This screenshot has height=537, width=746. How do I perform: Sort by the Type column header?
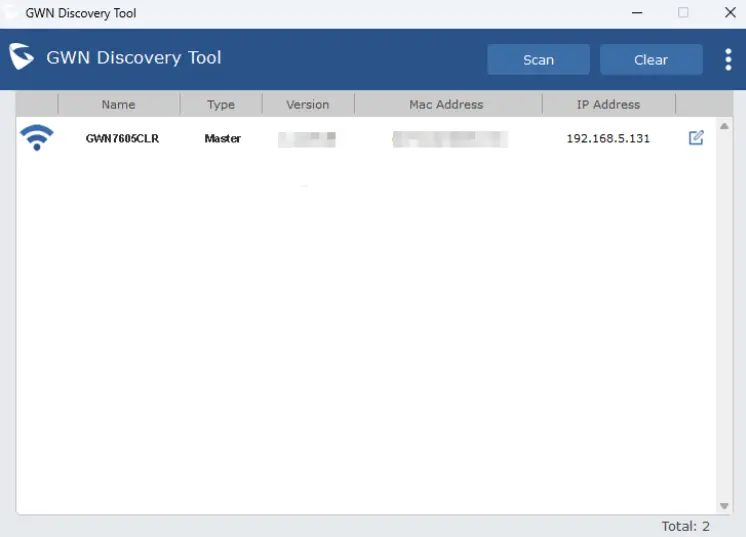[x=221, y=105]
